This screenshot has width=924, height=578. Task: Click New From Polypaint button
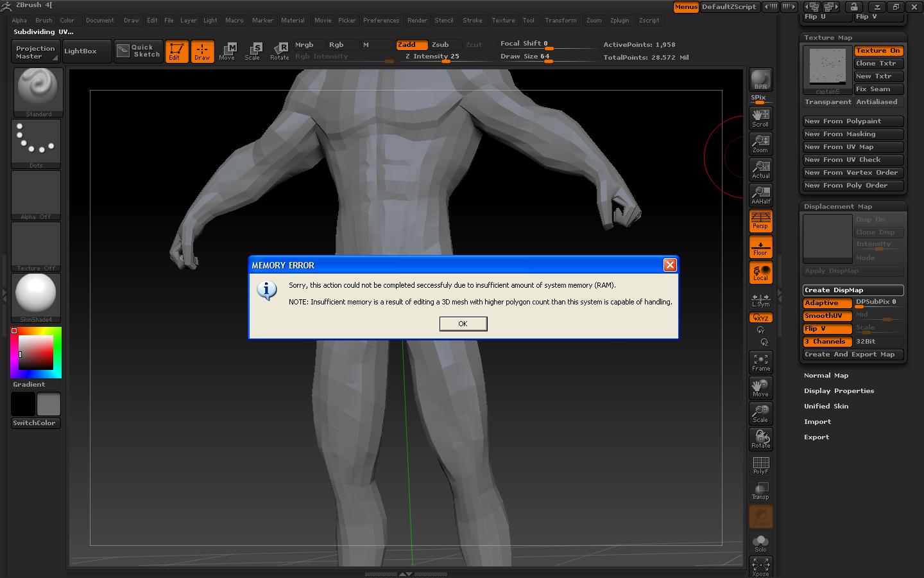[853, 121]
